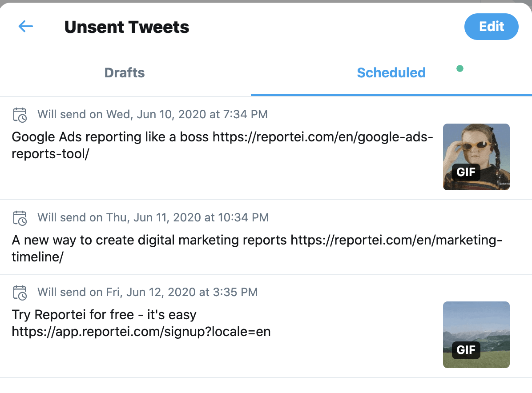The height and width of the screenshot is (393, 532).
Task: Select the Scheduled tab
Action: 391,72
